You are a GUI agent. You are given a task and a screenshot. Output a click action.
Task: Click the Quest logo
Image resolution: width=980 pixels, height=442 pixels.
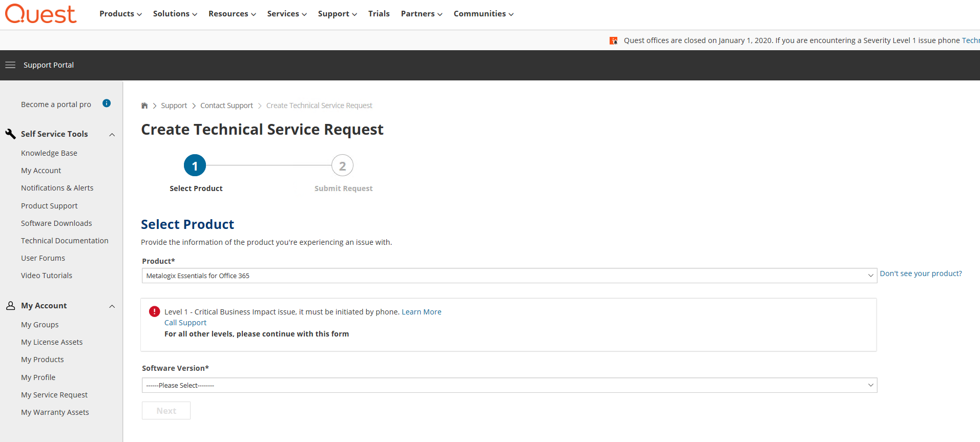tap(41, 14)
